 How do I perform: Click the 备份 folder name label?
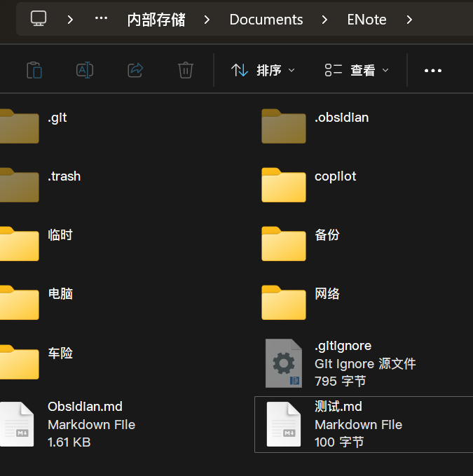click(327, 235)
